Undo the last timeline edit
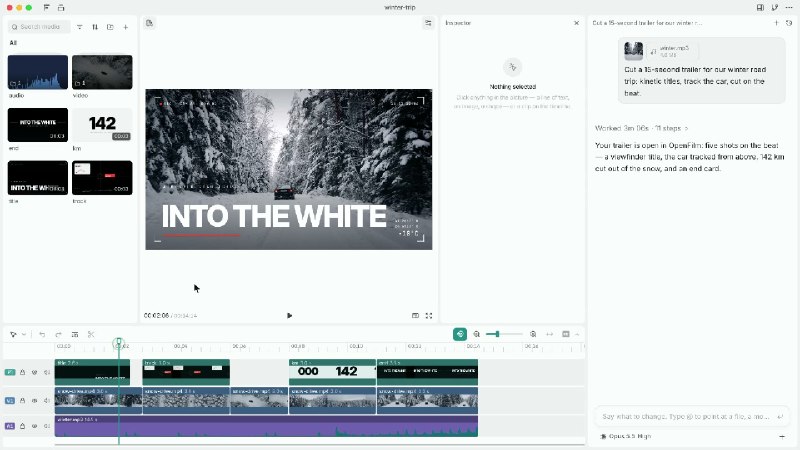The width and height of the screenshot is (800, 450). 42,335
